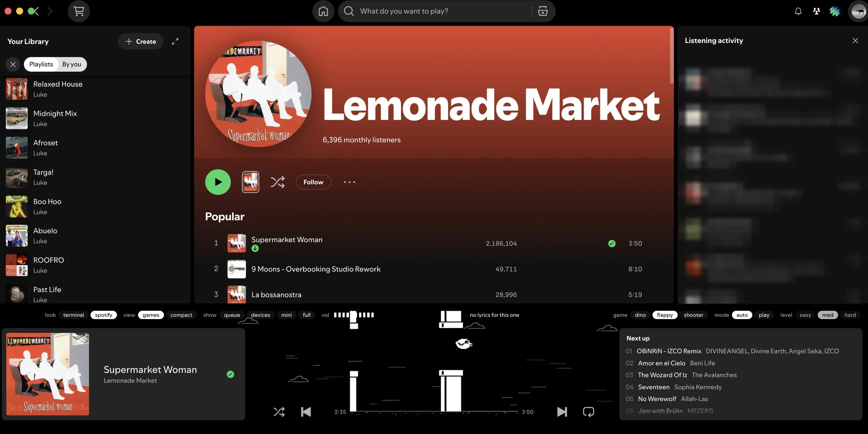This screenshot has height=434, width=868.
Task: Select the Playlists filter chip
Action: [x=41, y=64]
